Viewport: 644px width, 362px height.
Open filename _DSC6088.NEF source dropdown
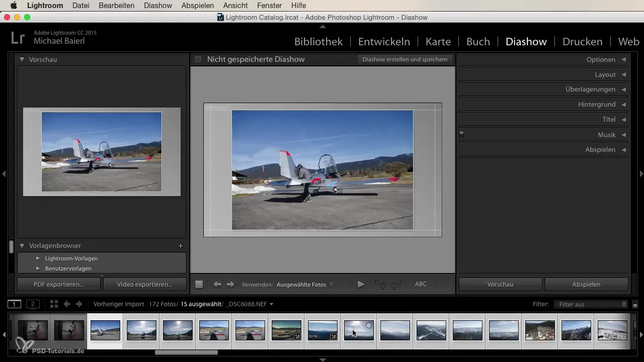251,304
